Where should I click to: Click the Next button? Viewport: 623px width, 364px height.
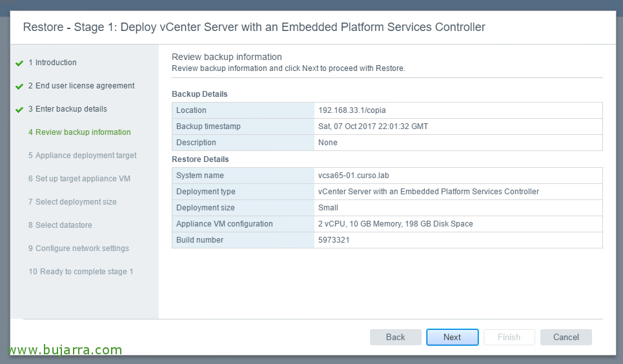pos(452,337)
